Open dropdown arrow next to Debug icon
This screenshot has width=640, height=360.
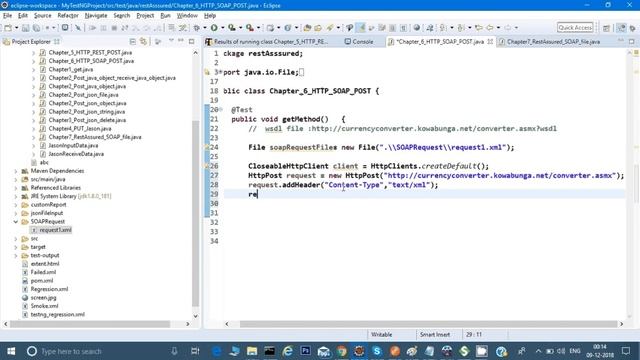[x=205, y=28]
